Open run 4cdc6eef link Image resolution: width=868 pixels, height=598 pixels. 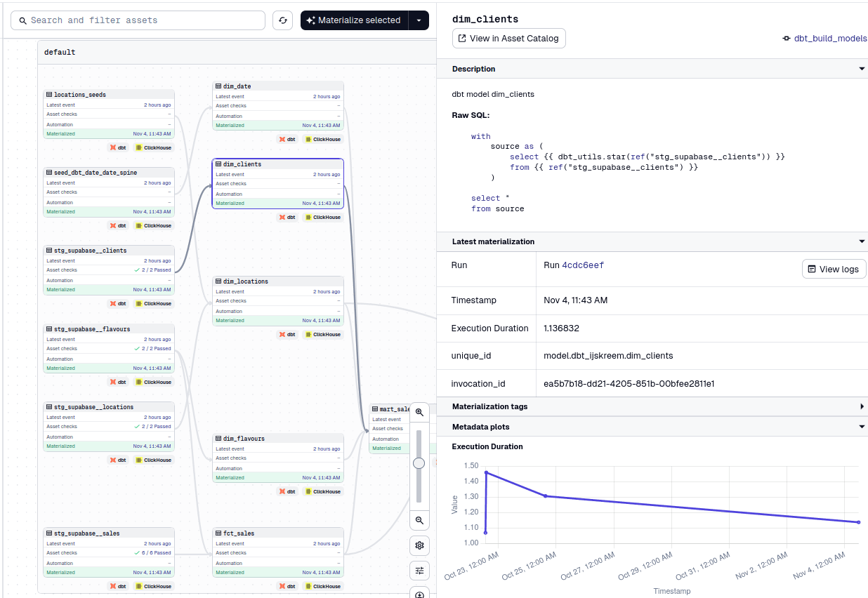click(x=583, y=265)
